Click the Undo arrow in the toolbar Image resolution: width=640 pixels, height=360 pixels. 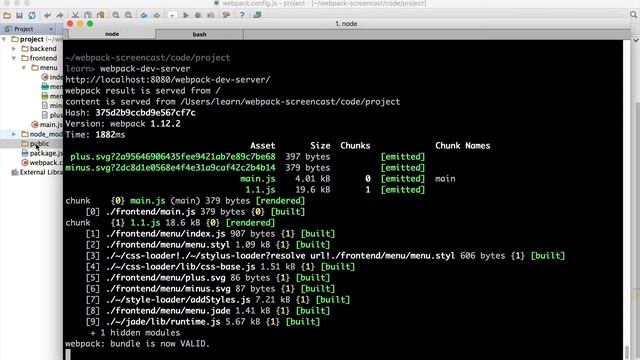tap(48, 16)
